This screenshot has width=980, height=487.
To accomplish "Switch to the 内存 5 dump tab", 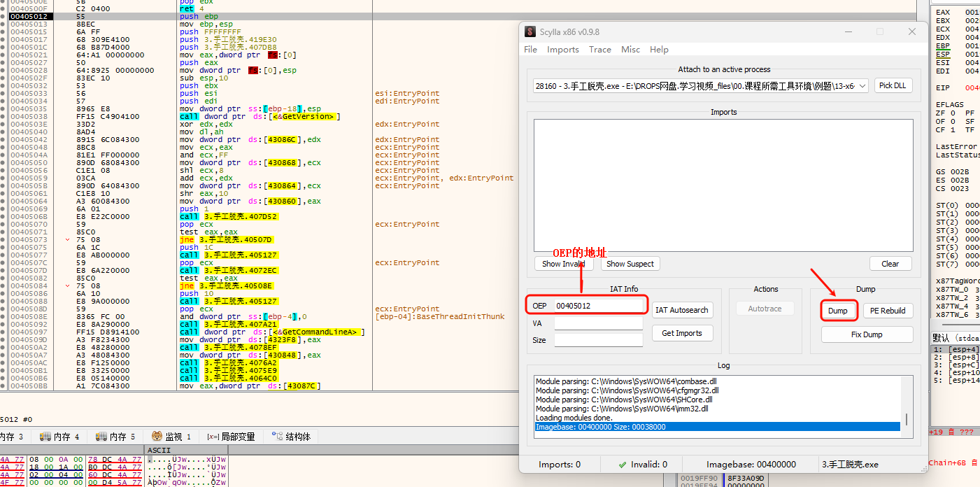I will (x=115, y=436).
